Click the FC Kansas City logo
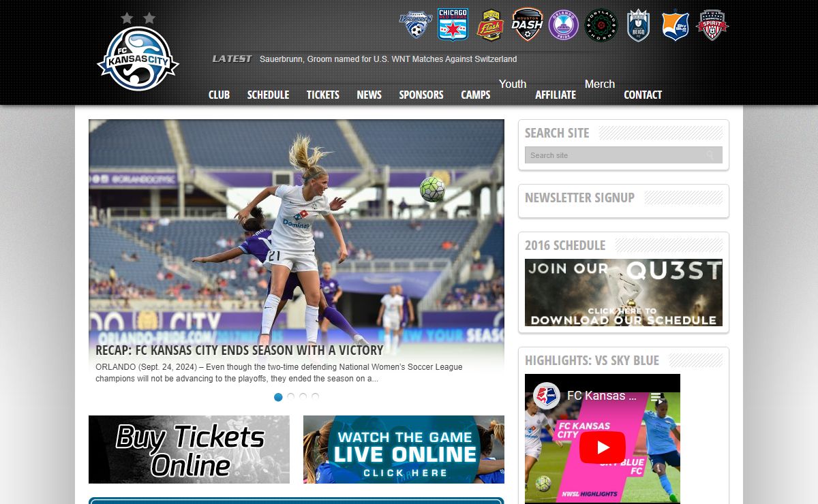 (138, 52)
